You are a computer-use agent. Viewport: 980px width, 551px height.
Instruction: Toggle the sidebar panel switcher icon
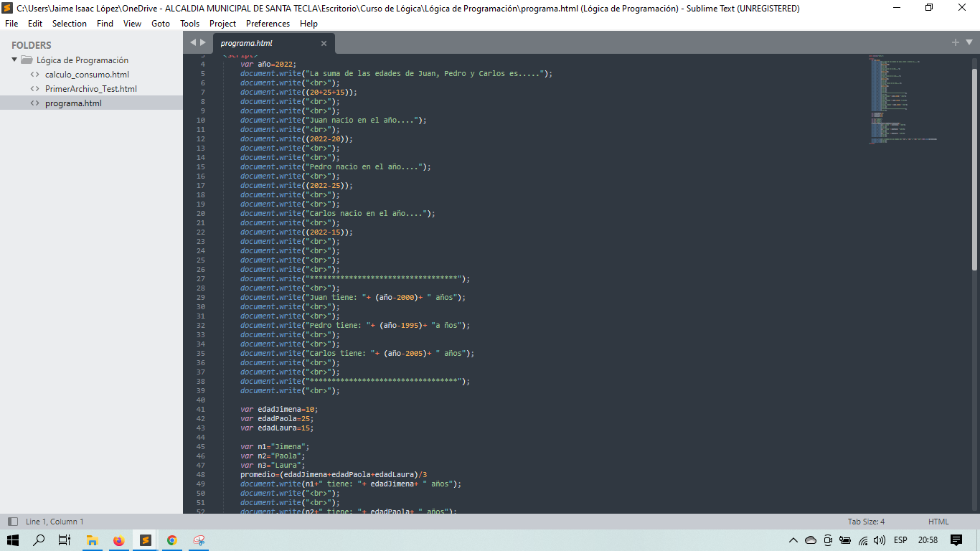pos(13,522)
